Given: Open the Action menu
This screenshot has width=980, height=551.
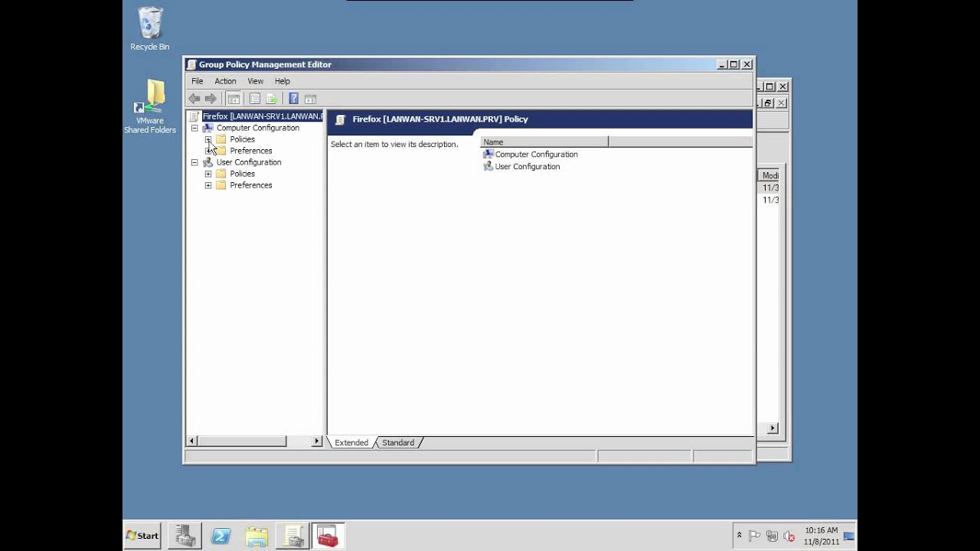Looking at the screenshot, I should click(x=224, y=80).
